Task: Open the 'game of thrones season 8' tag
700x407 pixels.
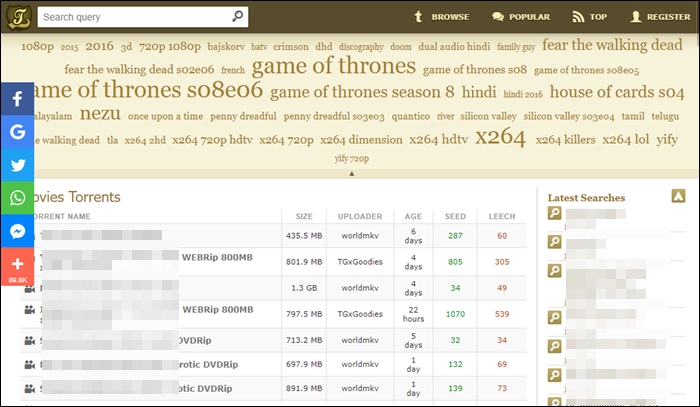Action: 362,92
